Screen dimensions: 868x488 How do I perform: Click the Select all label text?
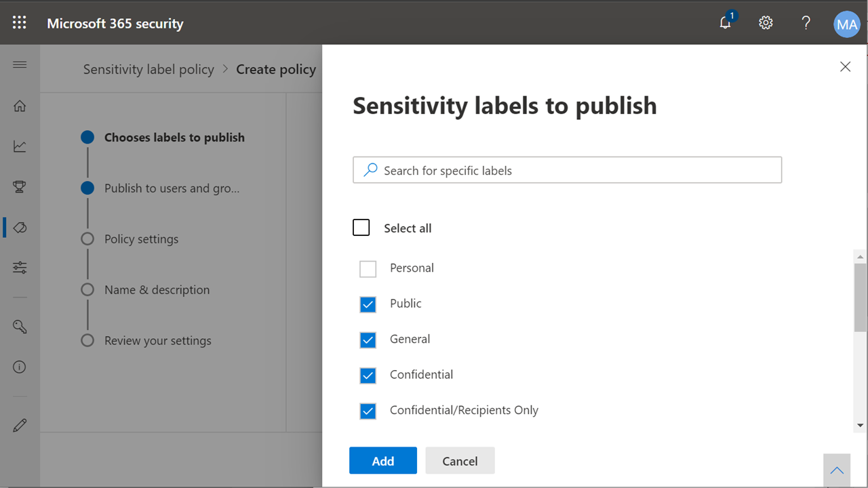(x=408, y=228)
